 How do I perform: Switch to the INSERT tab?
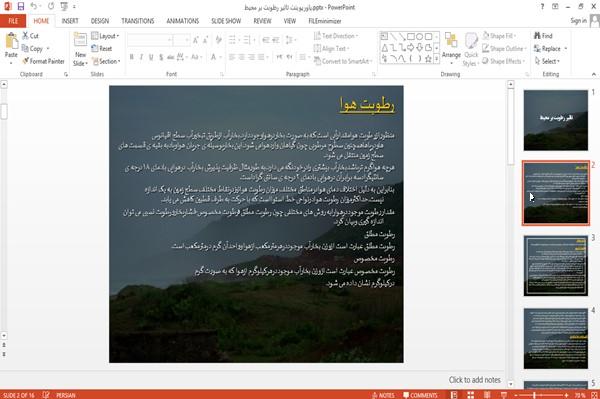coord(70,21)
